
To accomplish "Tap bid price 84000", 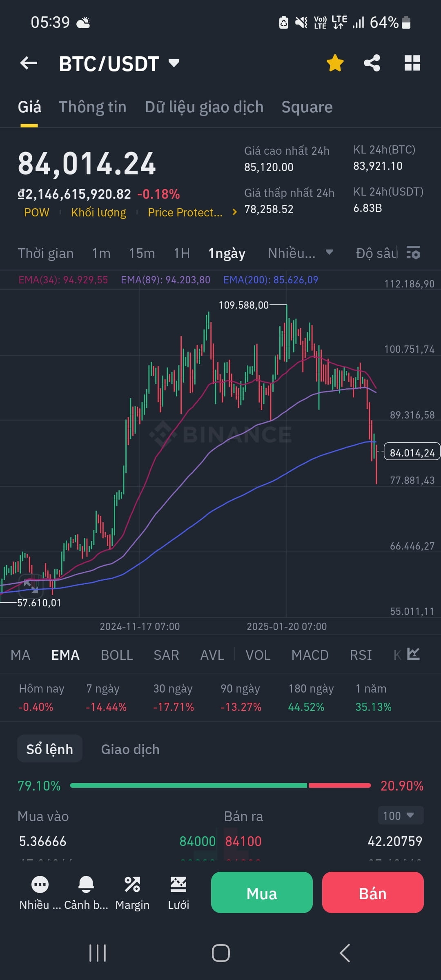I will coord(198,841).
